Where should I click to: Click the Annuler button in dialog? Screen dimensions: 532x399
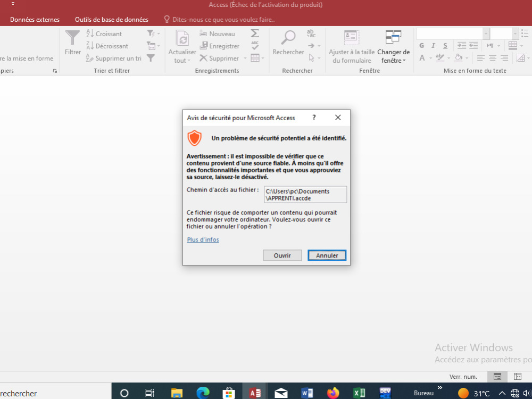pos(327,255)
